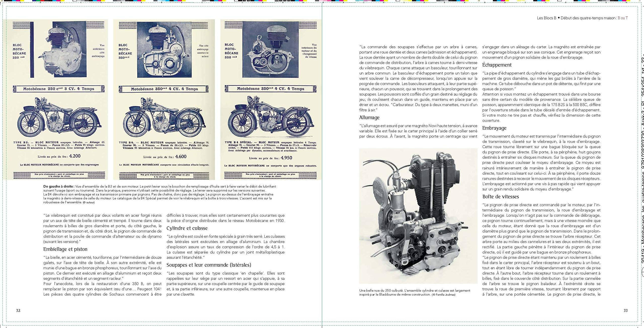
Task: Click the heading "Embrayage"
Action: click(494, 128)
